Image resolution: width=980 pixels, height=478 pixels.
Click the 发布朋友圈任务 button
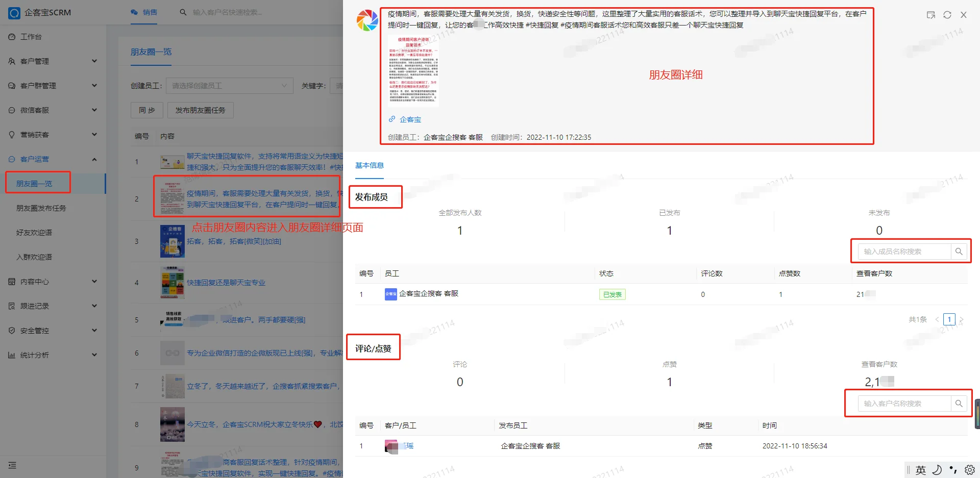coord(200,110)
